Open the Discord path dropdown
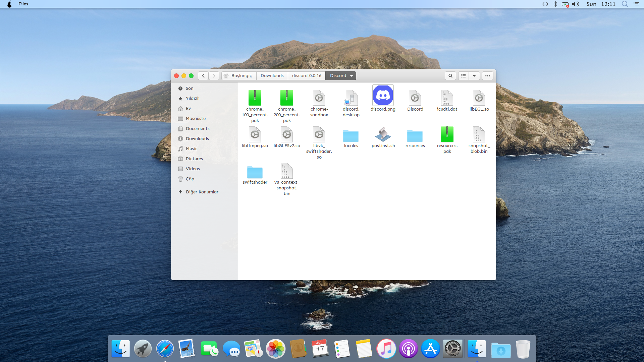The image size is (644, 362). point(341,76)
